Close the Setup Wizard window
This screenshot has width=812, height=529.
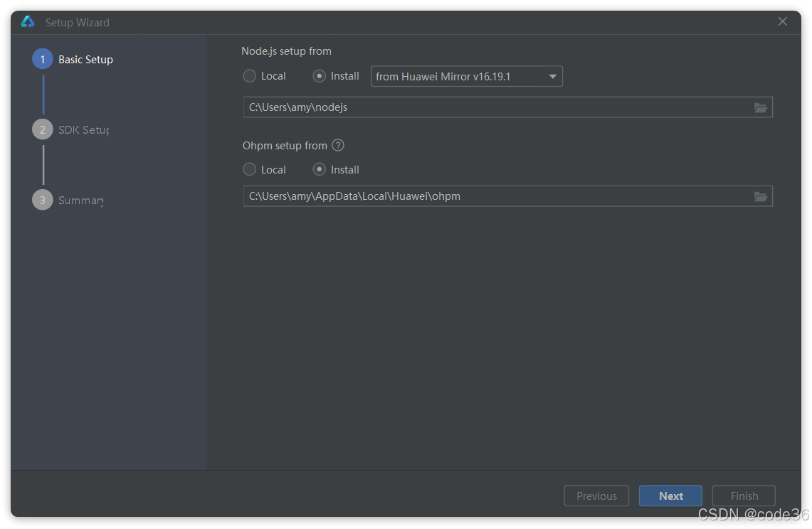pyautogui.click(x=783, y=22)
